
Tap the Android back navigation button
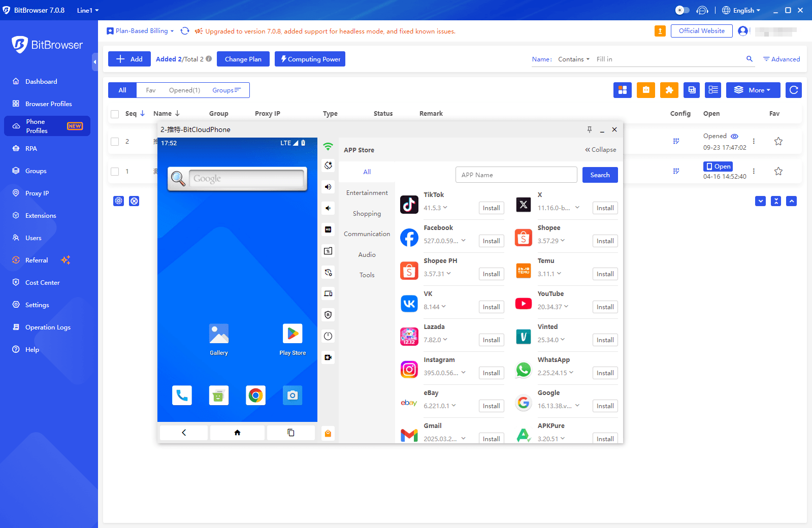[x=184, y=433]
